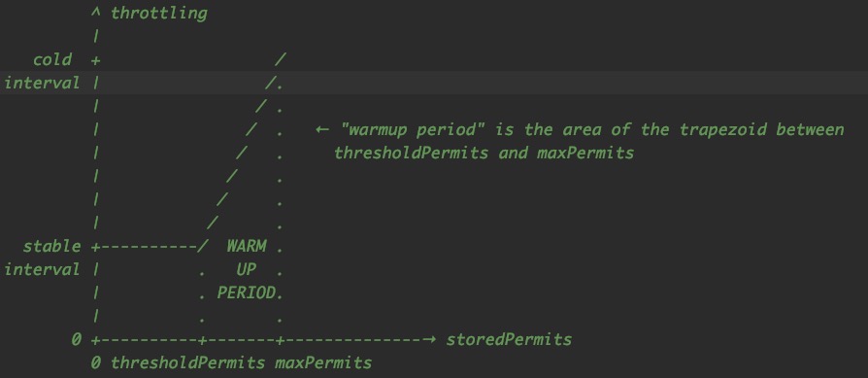Screen dimensions: 868x378
Task: Click the "stable" label on the axis
Action: coord(51,246)
